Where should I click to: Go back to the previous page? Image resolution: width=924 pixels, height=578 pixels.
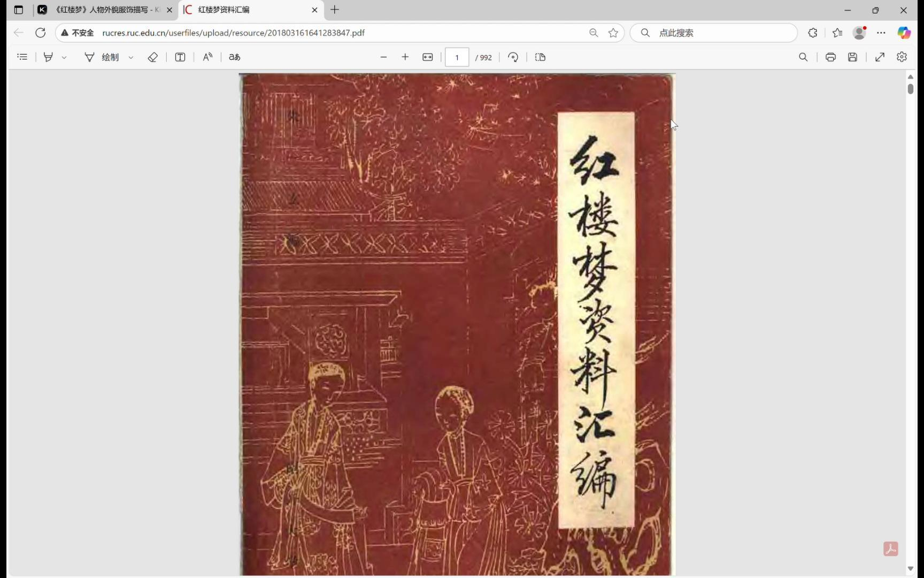click(x=19, y=33)
